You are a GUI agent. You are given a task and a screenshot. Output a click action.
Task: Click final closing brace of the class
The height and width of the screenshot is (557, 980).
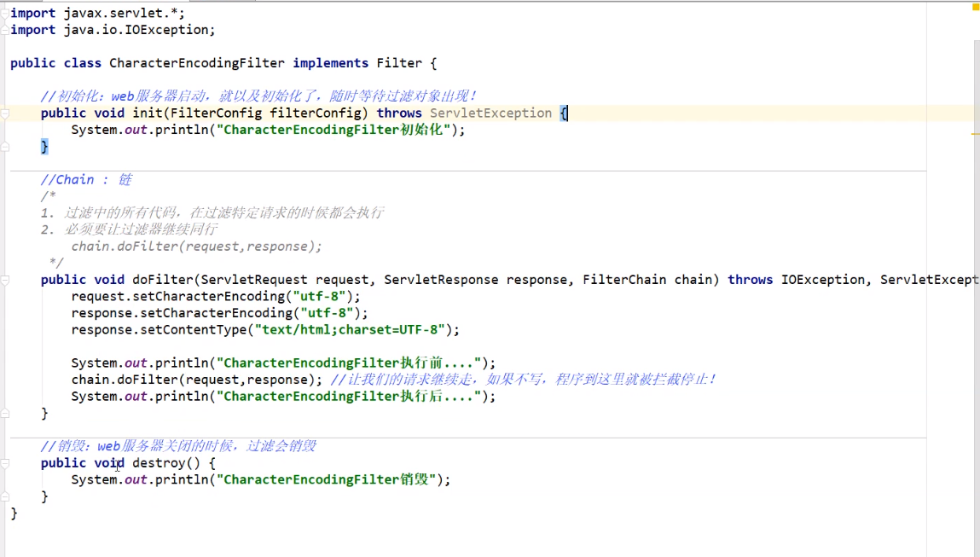[x=14, y=513]
